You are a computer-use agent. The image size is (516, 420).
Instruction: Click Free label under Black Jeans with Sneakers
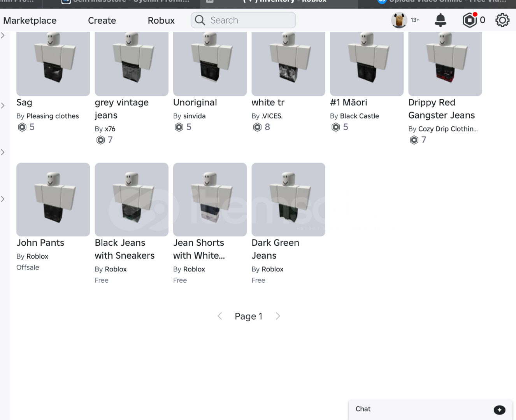(x=102, y=280)
